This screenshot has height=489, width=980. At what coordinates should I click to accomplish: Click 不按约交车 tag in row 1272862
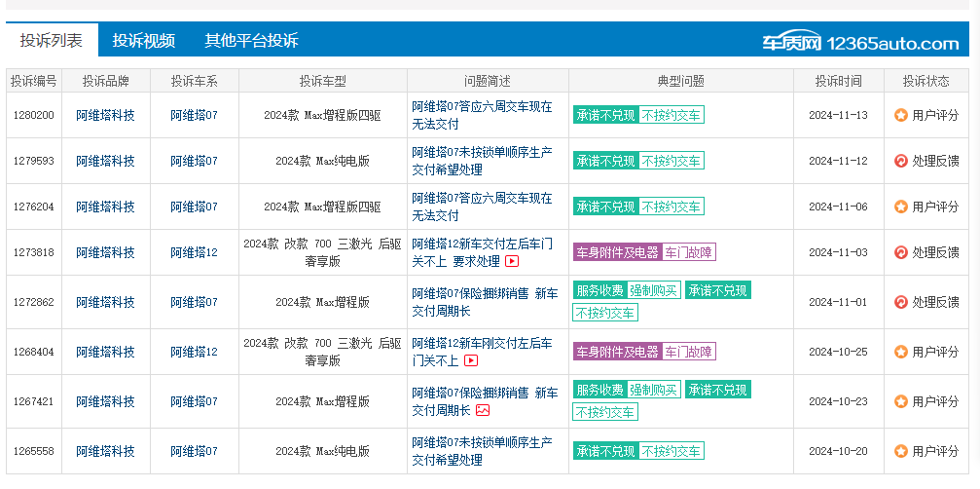[605, 312]
